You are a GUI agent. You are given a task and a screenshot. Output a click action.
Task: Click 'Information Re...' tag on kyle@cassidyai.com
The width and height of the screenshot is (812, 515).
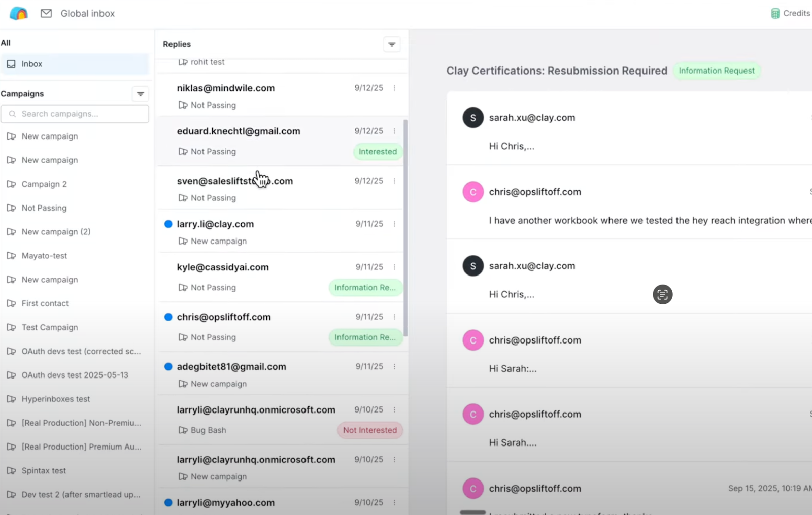pos(365,287)
